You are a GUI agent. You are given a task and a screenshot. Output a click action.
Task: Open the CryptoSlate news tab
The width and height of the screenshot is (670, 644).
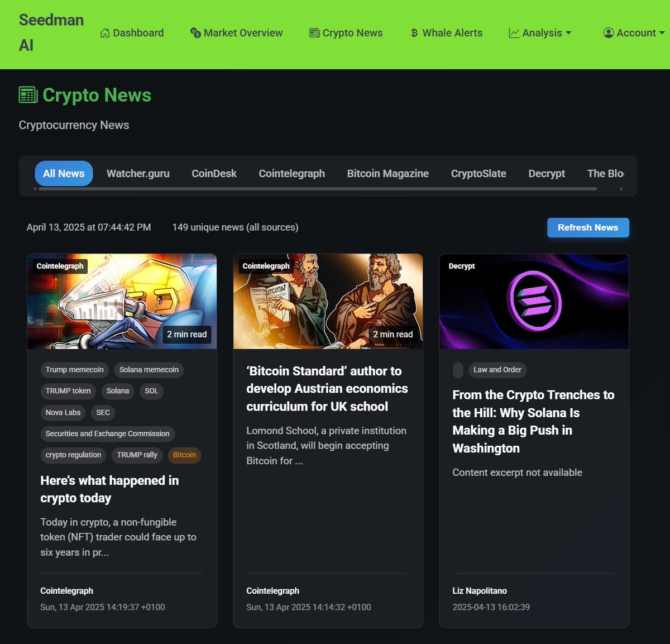478,173
